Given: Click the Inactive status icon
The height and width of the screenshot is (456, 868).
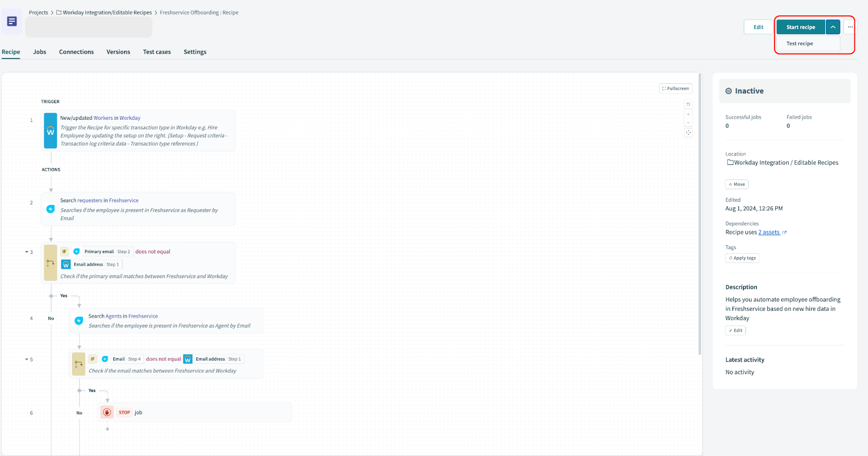Looking at the screenshot, I should tap(729, 91).
